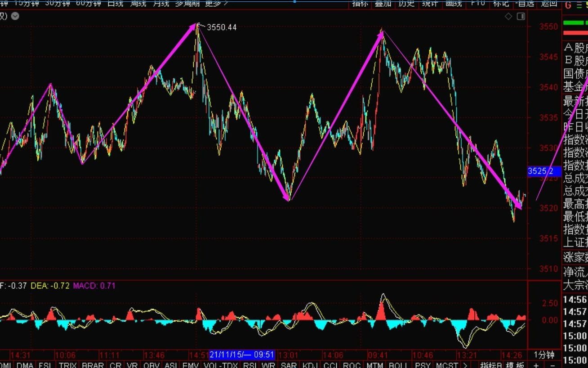Select the VR indicator tab
The height and width of the screenshot is (368, 588).
click(x=132, y=365)
